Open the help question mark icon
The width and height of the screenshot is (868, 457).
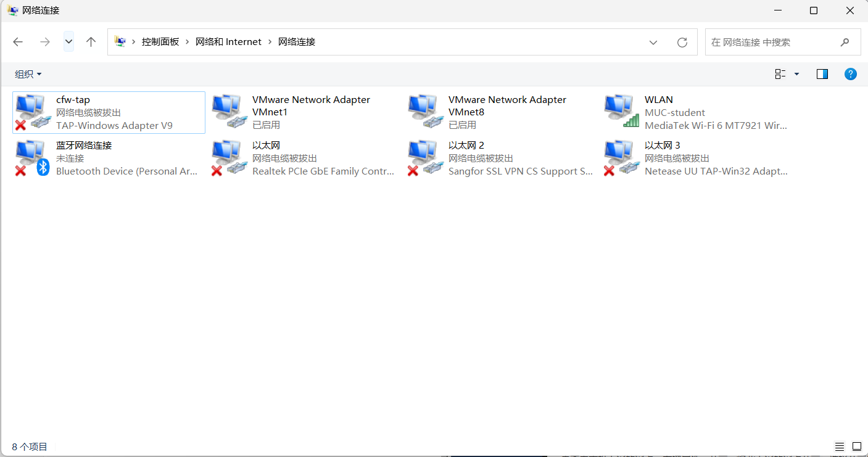[851, 74]
